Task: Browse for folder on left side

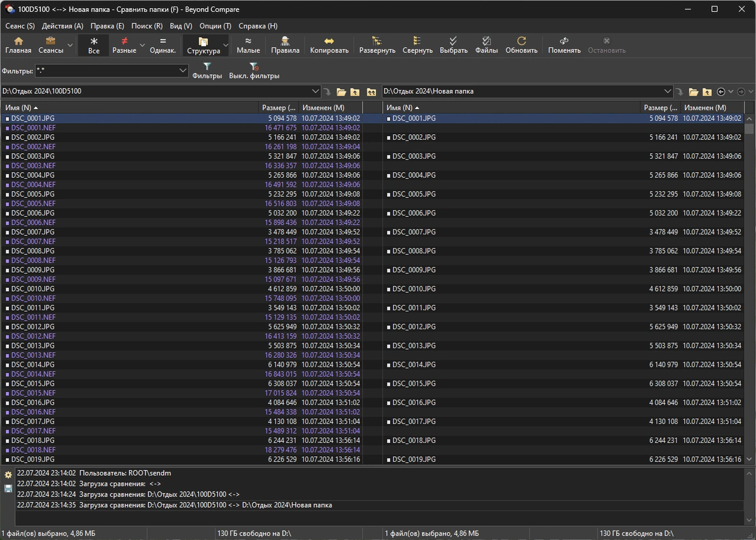Action: (341, 92)
